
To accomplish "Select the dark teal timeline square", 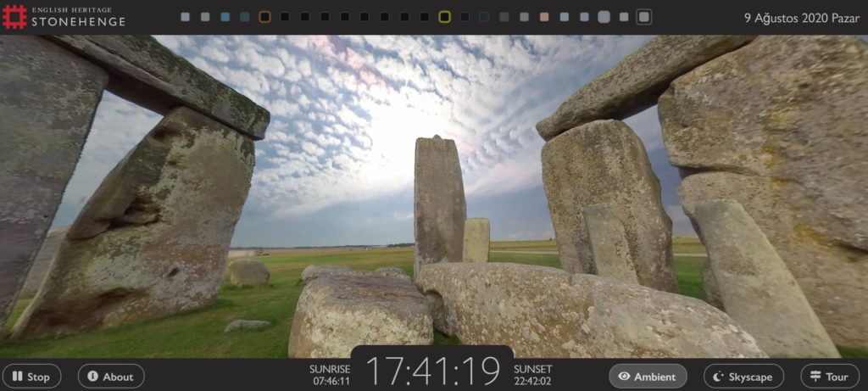I will 245,17.
